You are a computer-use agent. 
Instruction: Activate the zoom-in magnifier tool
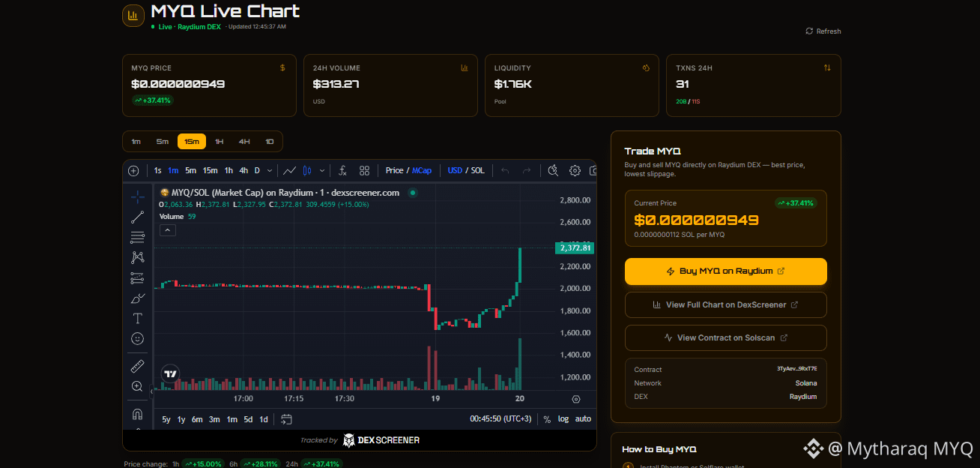(137, 386)
